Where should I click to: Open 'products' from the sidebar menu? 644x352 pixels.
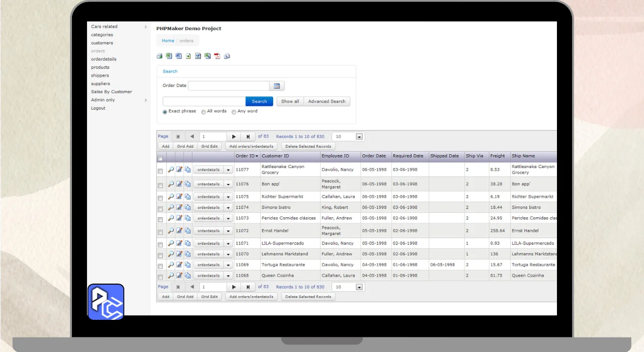[x=100, y=67]
